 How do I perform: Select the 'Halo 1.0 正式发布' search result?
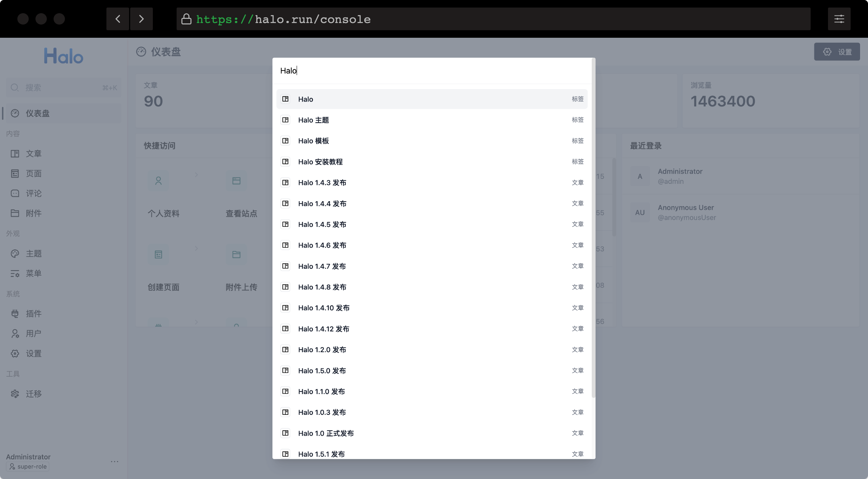[432, 433]
